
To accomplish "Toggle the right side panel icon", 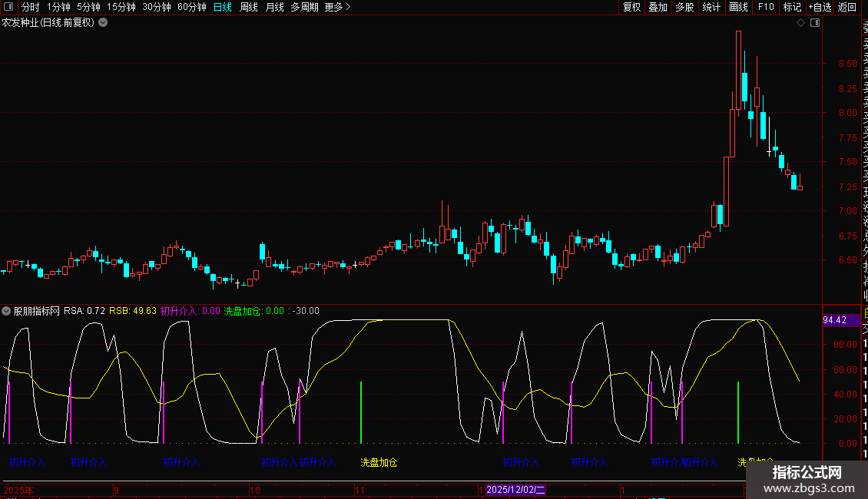I will tap(815, 23).
